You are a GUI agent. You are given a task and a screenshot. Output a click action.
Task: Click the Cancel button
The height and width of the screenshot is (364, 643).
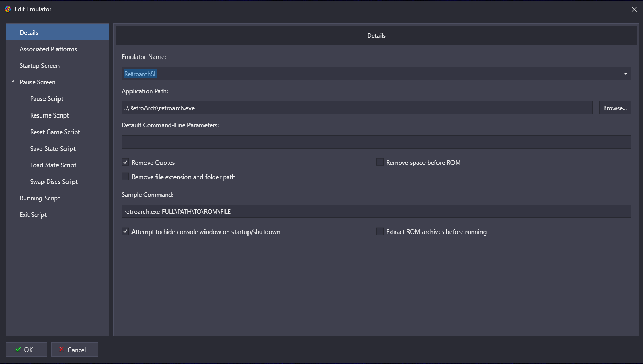click(x=75, y=350)
